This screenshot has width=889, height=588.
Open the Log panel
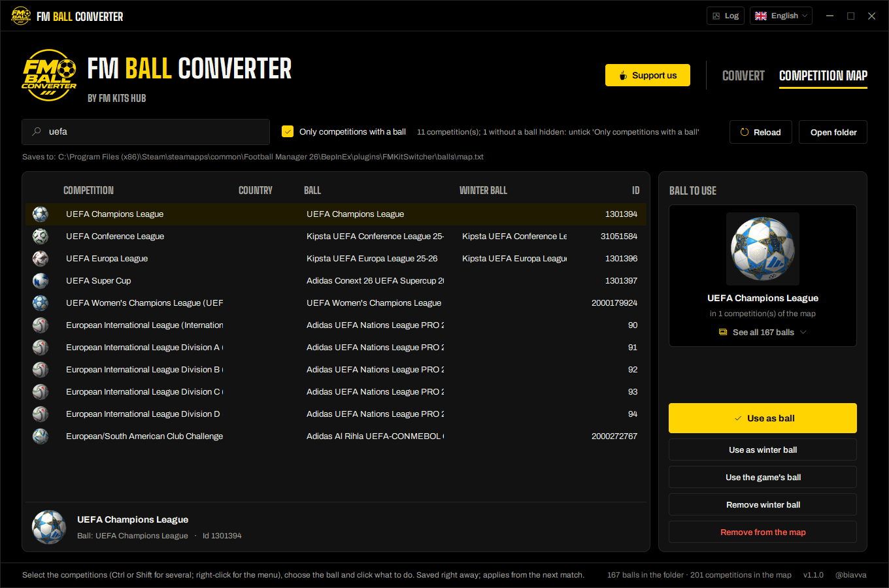(726, 16)
